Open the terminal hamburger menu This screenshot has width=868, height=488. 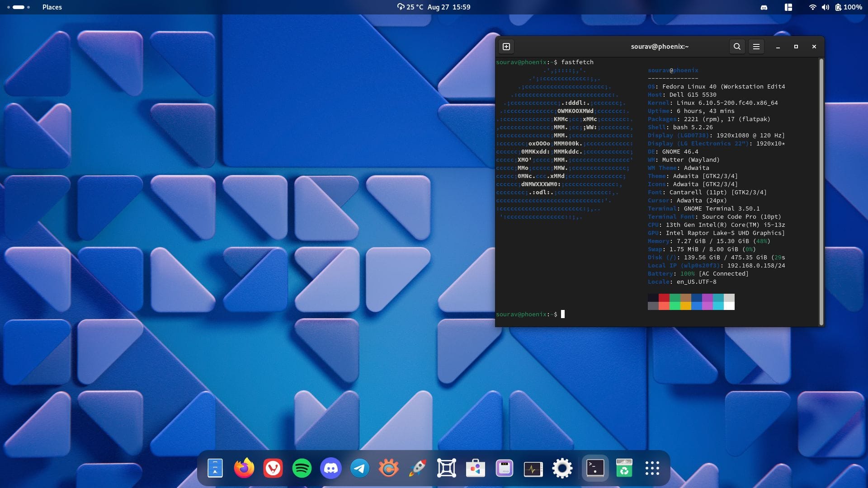(x=756, y=47)
